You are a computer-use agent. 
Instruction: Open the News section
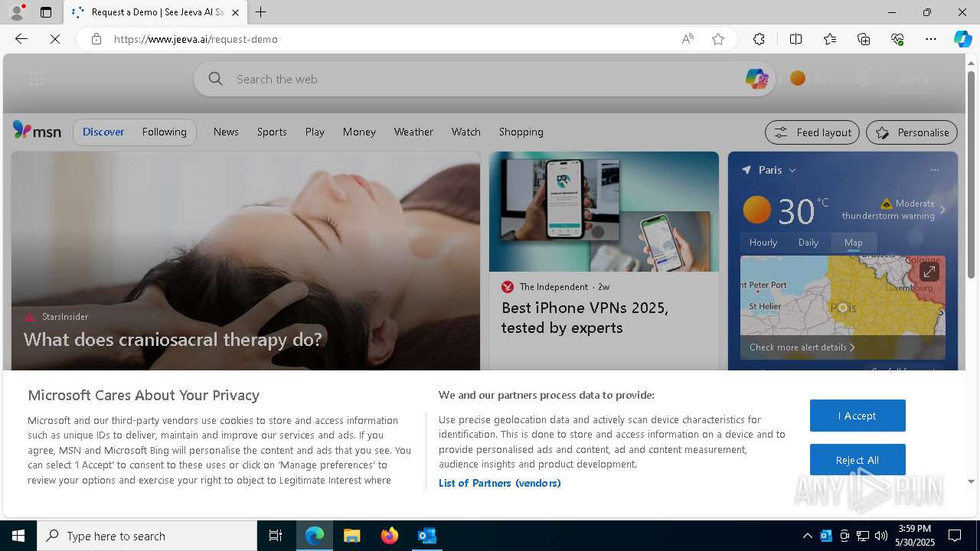pyautogui.click(x=226, y=132)
